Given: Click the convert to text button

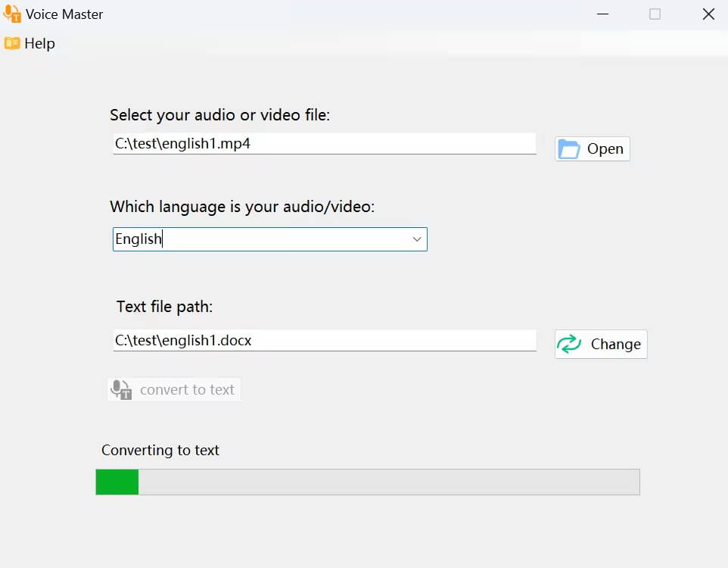Looking at the screenshot, I should click(x=174, y=389).
